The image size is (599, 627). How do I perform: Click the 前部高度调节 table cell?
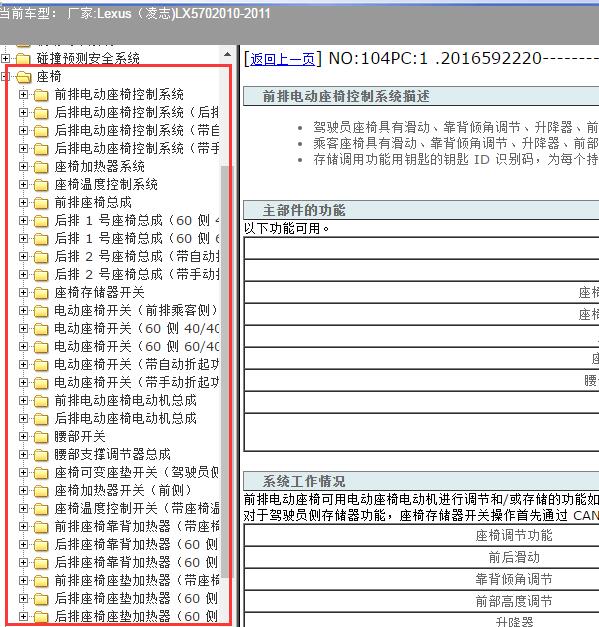pyautogui.click(x=514, y=601)
